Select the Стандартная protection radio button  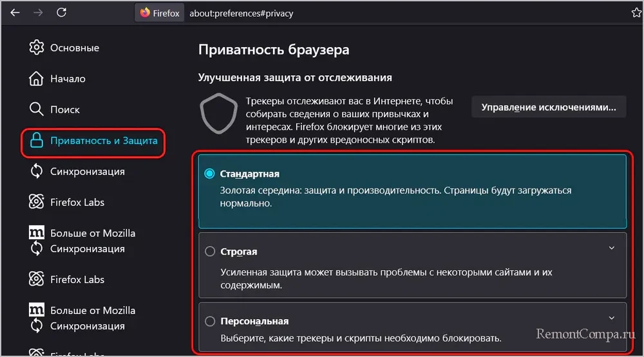click(x=209, y=174)
